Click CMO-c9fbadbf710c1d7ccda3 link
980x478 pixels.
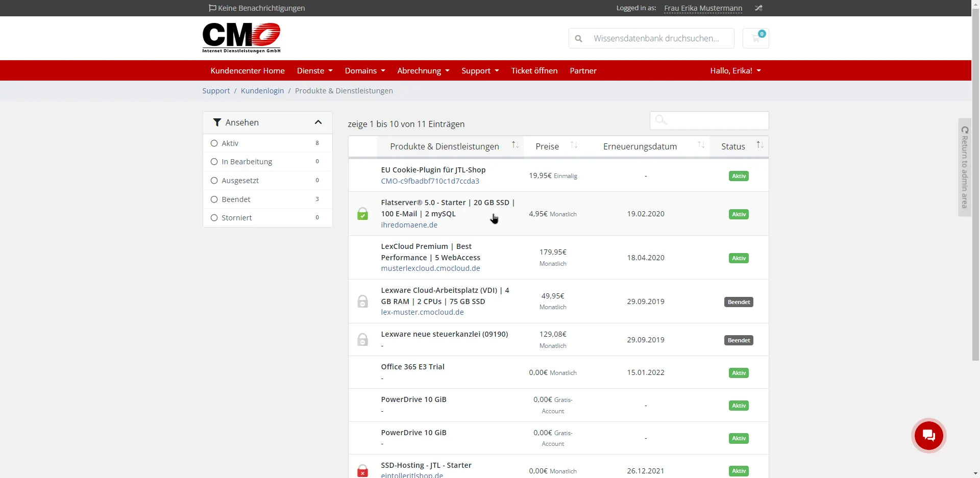pos(430,181)
